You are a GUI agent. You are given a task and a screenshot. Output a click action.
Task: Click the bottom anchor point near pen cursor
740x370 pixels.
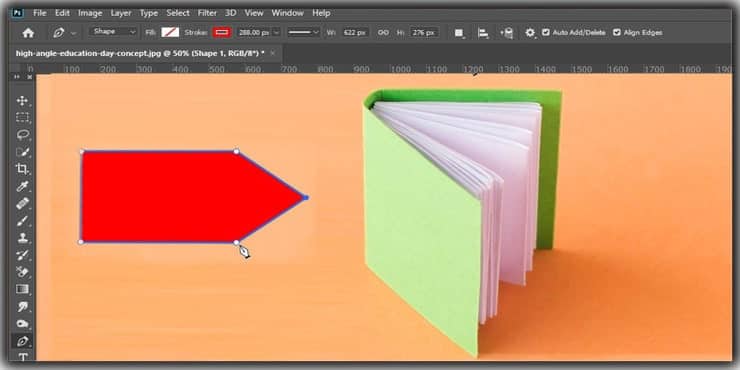pos(236,243)
